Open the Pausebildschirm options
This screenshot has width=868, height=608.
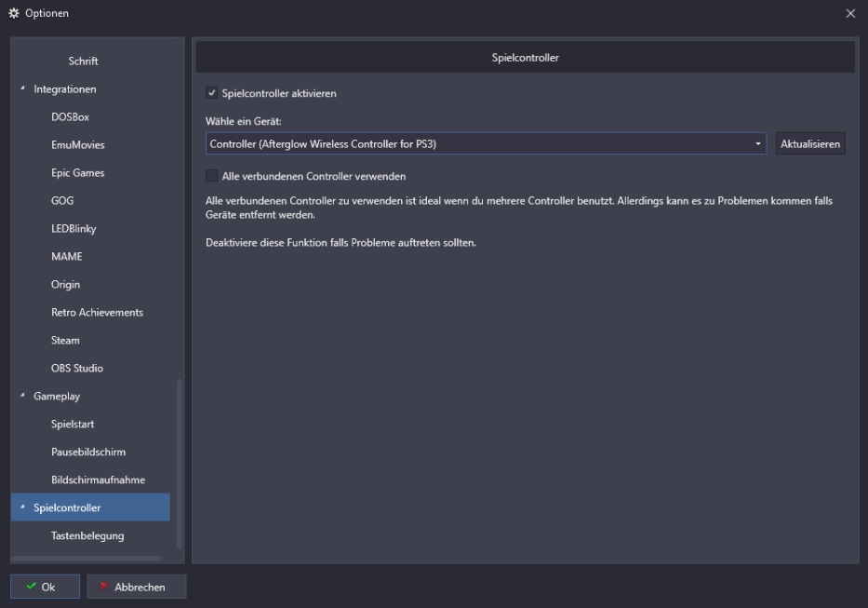[x=88, y=452]
